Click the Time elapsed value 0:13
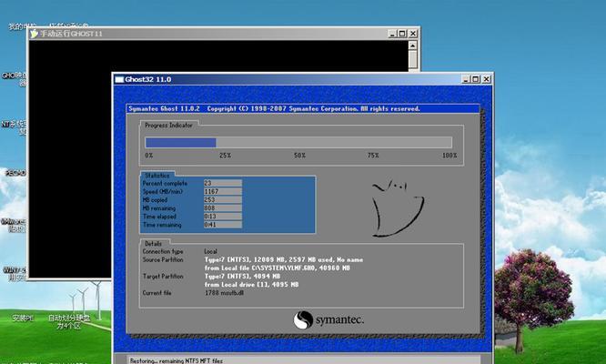Image resolution: width=606 pixels, height=364 pixels. [x=223, y=217]
